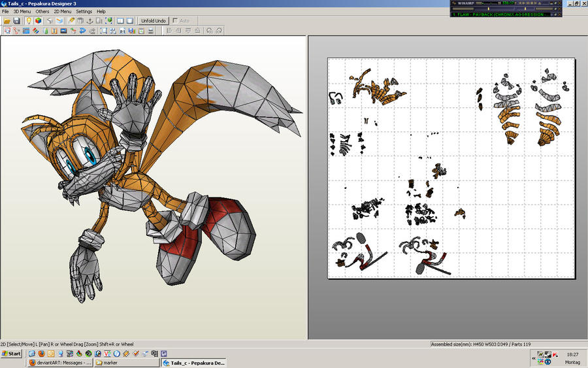Open the 3D Menu
The height and width of the screenshot is (368, 588).
[x=22, y=11]
